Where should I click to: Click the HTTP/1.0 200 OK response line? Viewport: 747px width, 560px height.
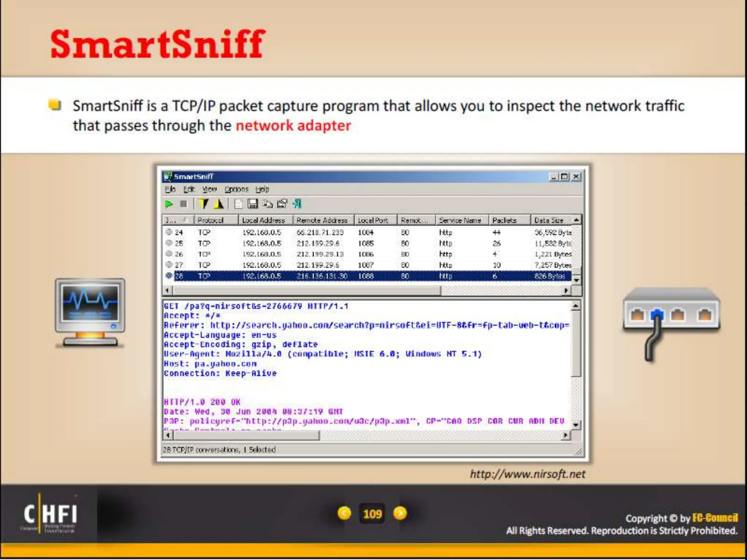202,402
